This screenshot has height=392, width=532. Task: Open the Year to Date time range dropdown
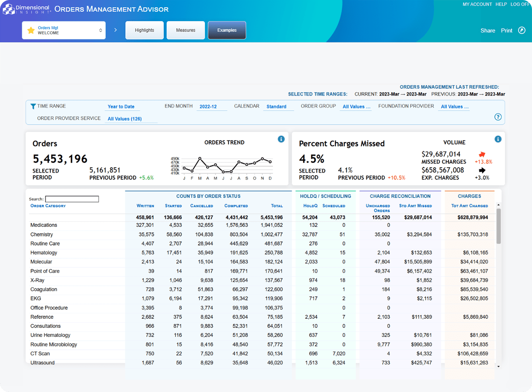tap(121, 107)
